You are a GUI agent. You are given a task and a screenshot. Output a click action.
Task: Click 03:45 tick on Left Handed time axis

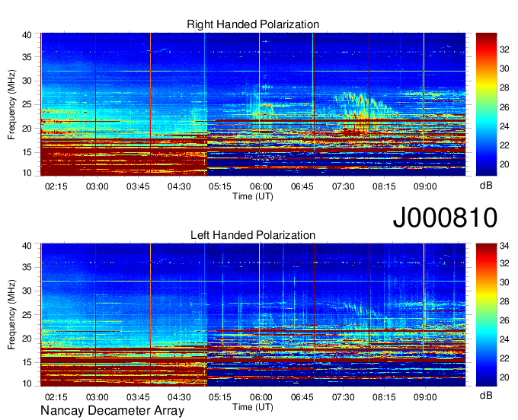138,397
